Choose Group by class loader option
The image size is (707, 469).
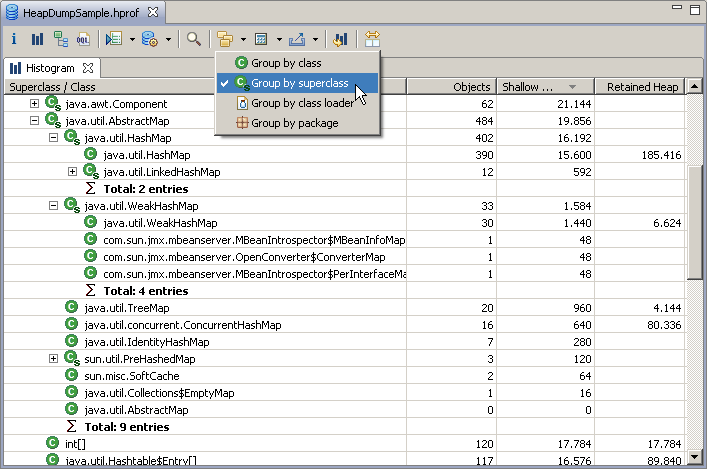point(301,103)
